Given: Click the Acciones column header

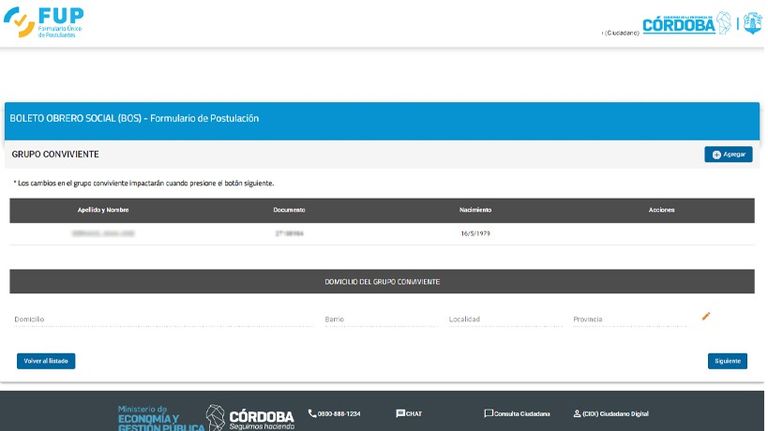Looking at the screenshot, I should 661,210.
